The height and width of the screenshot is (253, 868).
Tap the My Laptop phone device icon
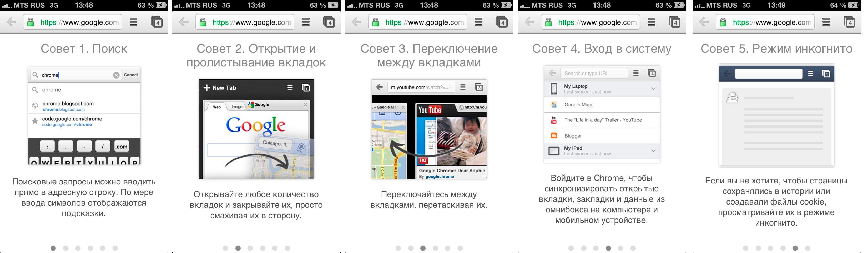point(554,89)
